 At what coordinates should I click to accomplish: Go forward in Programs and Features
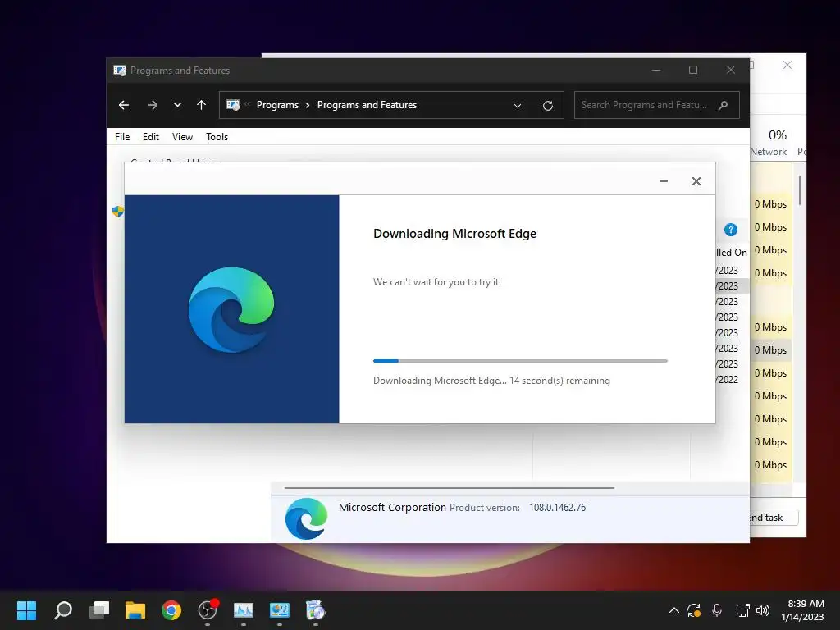click(152, 105)
